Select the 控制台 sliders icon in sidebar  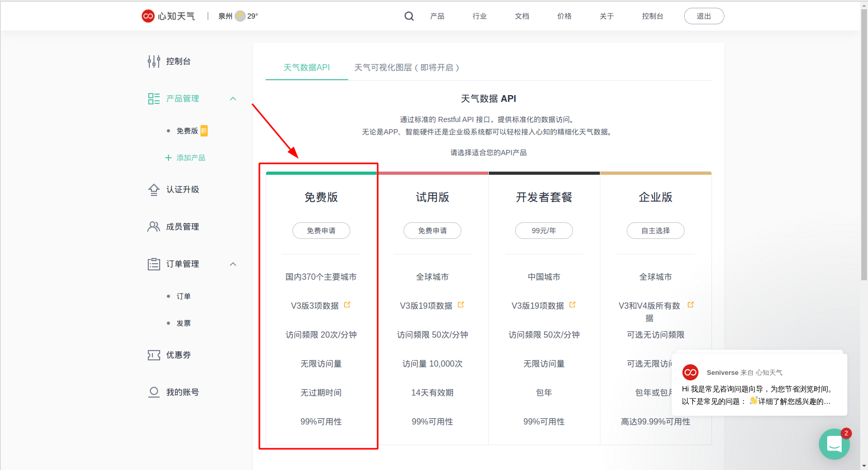click(153, 61)
